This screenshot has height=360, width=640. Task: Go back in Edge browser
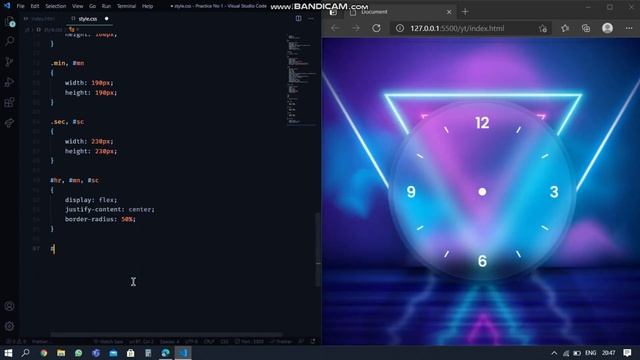point(335,28)
